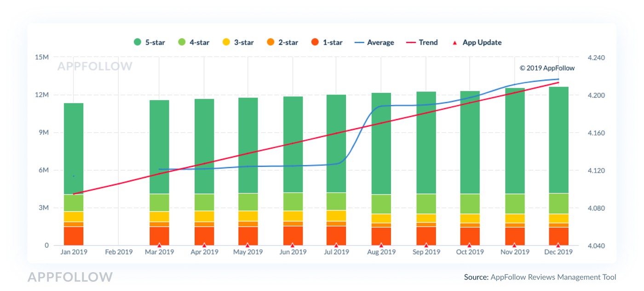Toggle the Trend line legend item
644x291 pixels.
(422, 42)
